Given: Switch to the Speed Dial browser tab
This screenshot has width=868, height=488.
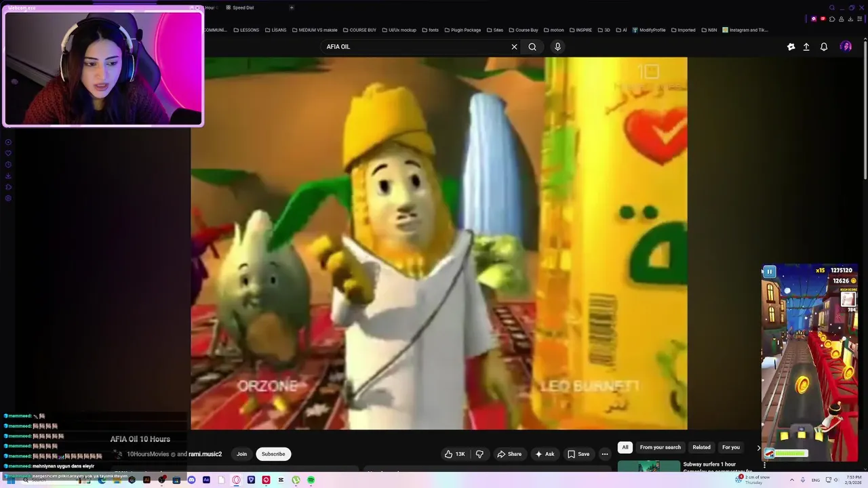Looking at the screenshot, I should click(x=240, y=7).
